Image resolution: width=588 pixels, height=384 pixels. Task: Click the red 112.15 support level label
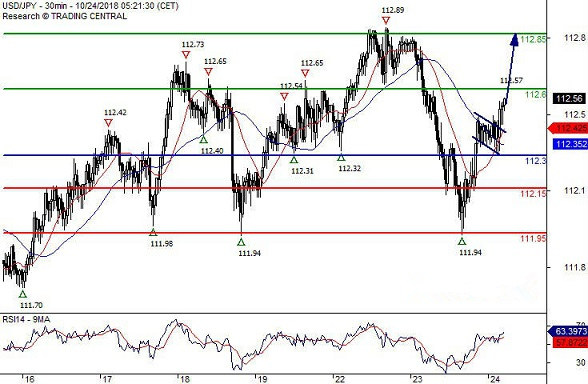point(533,194)
